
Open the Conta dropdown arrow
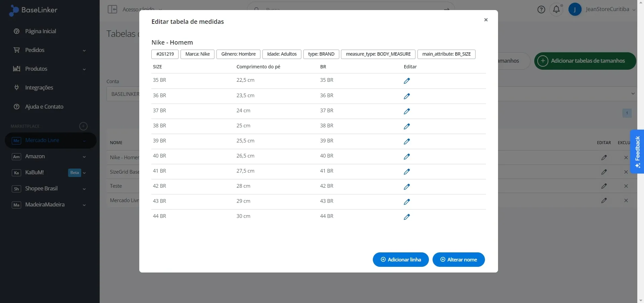(633, 94)
